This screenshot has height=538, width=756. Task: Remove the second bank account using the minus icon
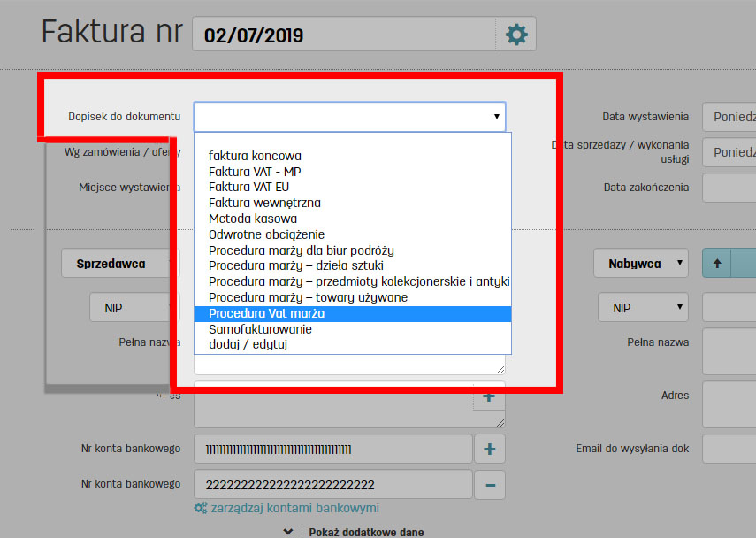tap(489, 484)
